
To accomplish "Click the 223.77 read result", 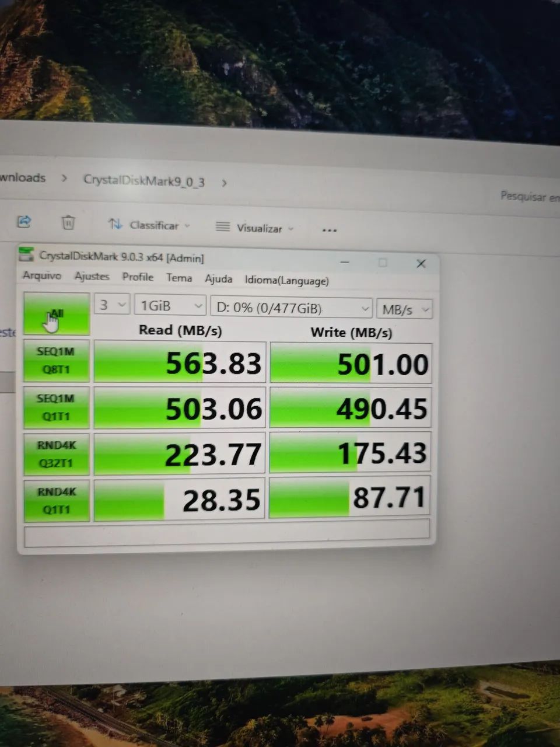I will 180,453.
